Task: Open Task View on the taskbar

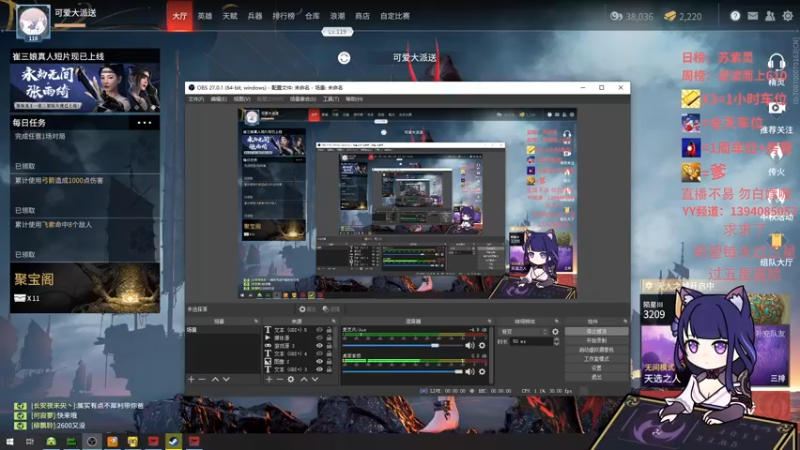Action: [30, 441]
